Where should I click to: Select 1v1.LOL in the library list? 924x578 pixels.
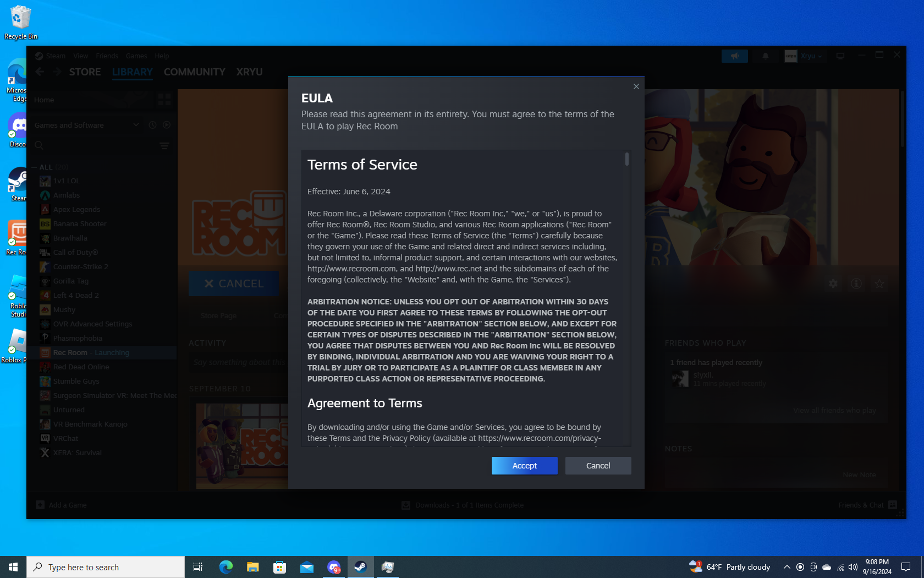click(x=67, y=181)
